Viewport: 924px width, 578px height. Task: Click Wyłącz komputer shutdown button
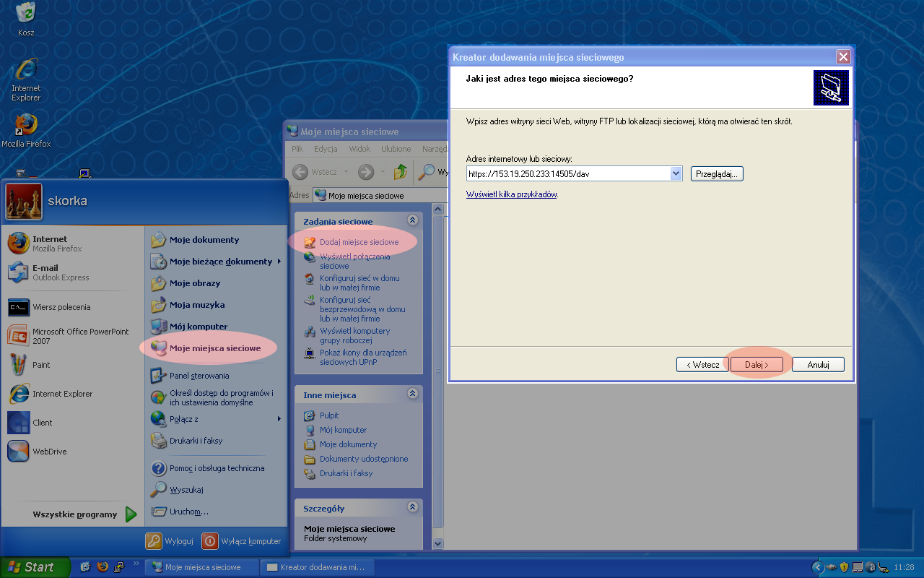[241, 540]
